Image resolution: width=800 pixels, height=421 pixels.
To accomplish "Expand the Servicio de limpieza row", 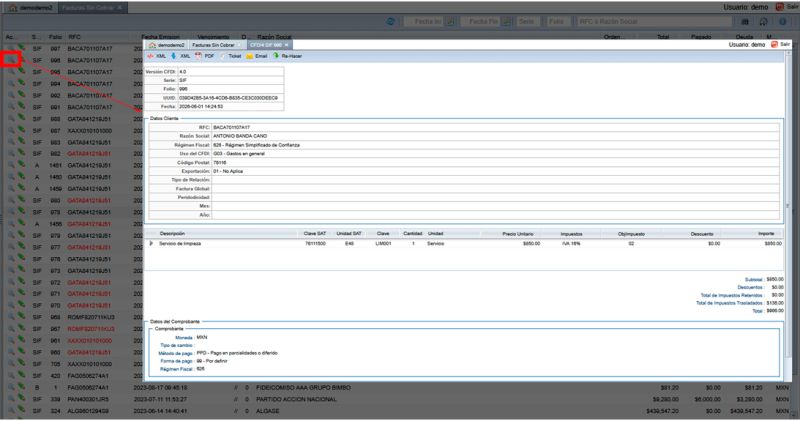I will [x=151, y=243].
